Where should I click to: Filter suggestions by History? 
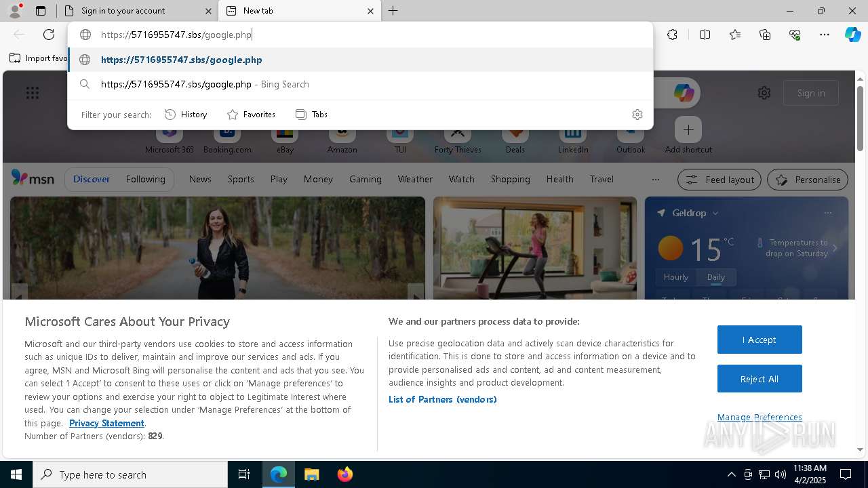coord(186,115)
